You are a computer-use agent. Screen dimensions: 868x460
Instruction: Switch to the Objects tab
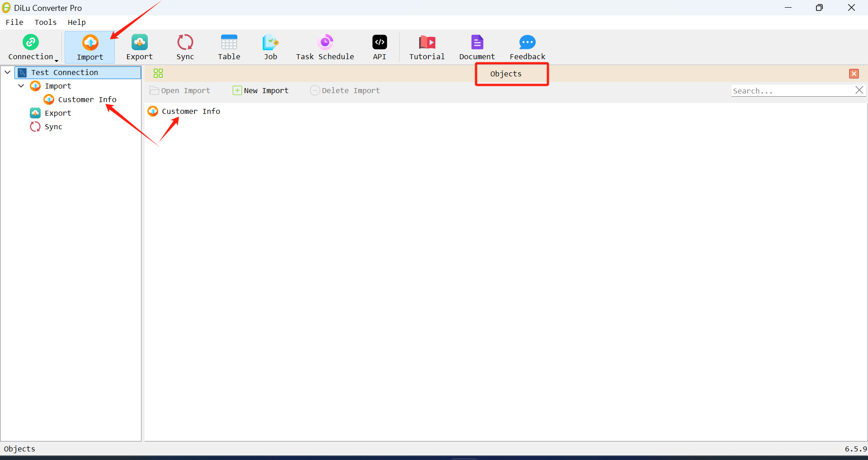pyautogui.click(x=506, y=74)
